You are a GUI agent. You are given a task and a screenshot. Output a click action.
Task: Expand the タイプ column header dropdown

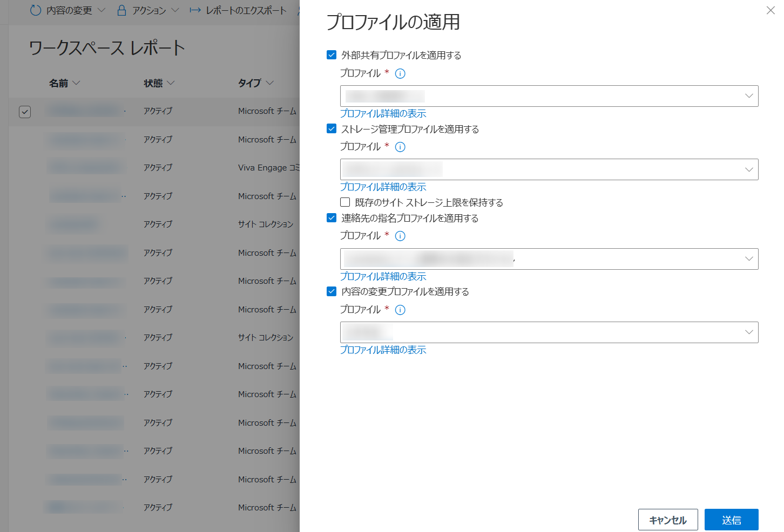269,83
